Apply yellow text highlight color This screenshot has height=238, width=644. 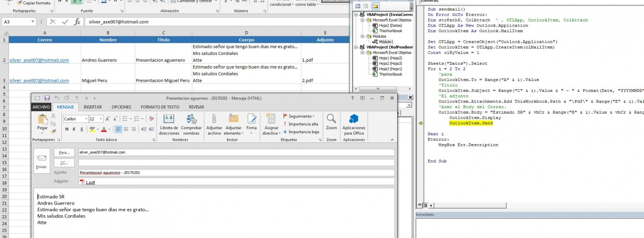[x=92, y=129]
